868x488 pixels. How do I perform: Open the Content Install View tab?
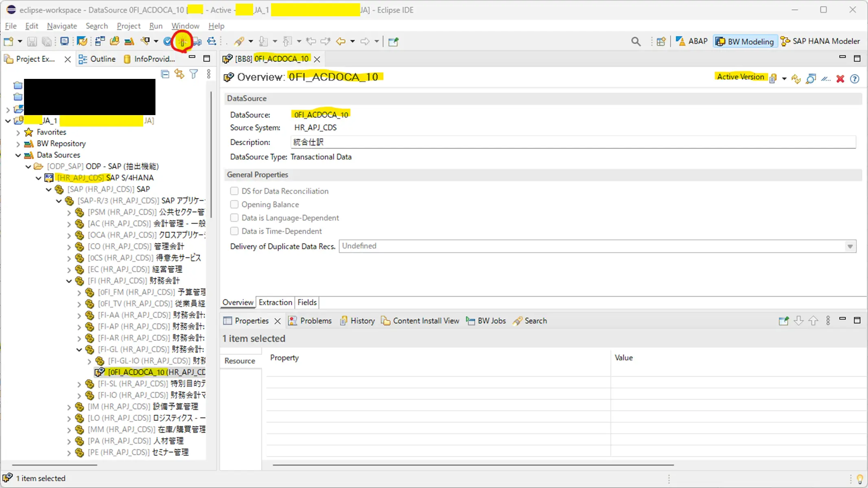420,321
